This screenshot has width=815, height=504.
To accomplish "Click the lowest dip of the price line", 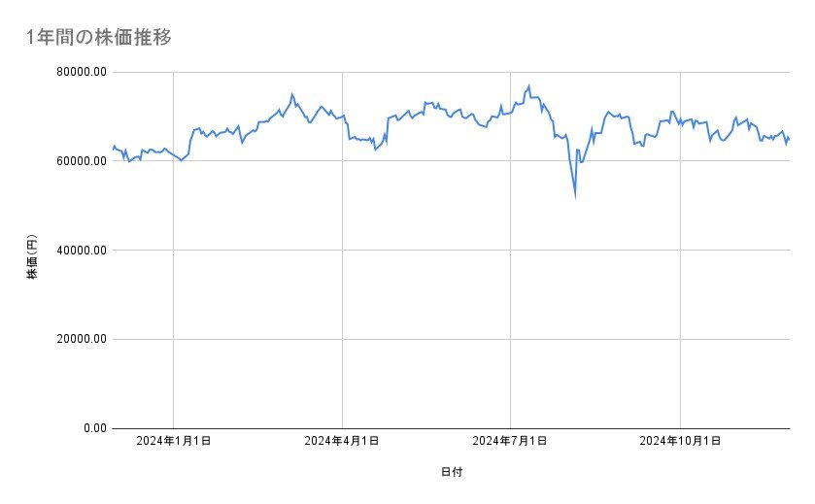I will point(575,196).
